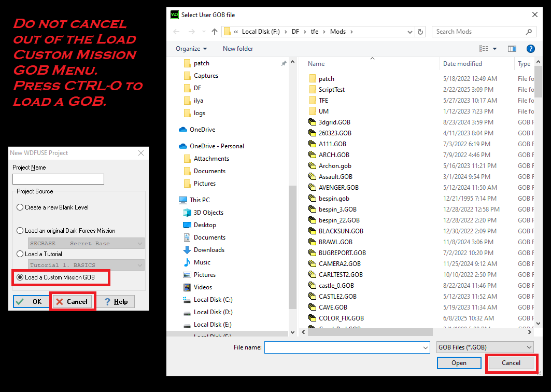Click OK in New WDFUSE Project dialog
Viewport: 551px width, 392px height.
(31, 302)
